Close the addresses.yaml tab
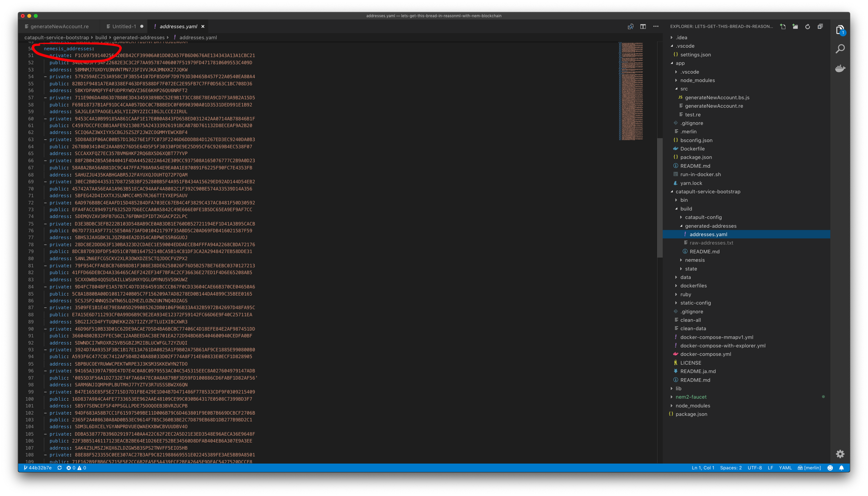868x496 pixels. 203,27
